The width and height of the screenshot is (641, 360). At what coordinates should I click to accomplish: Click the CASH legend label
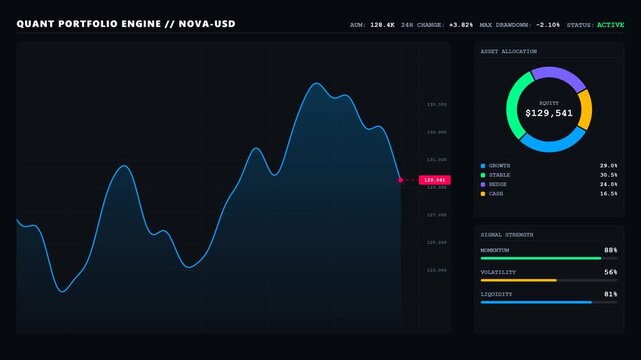point(496,194)
